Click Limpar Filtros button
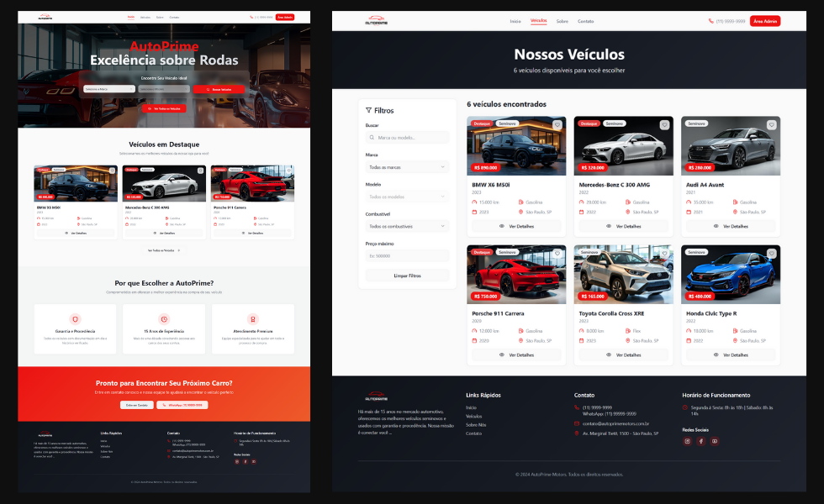This screenshot has width=824, height=504. coord(407,276)
